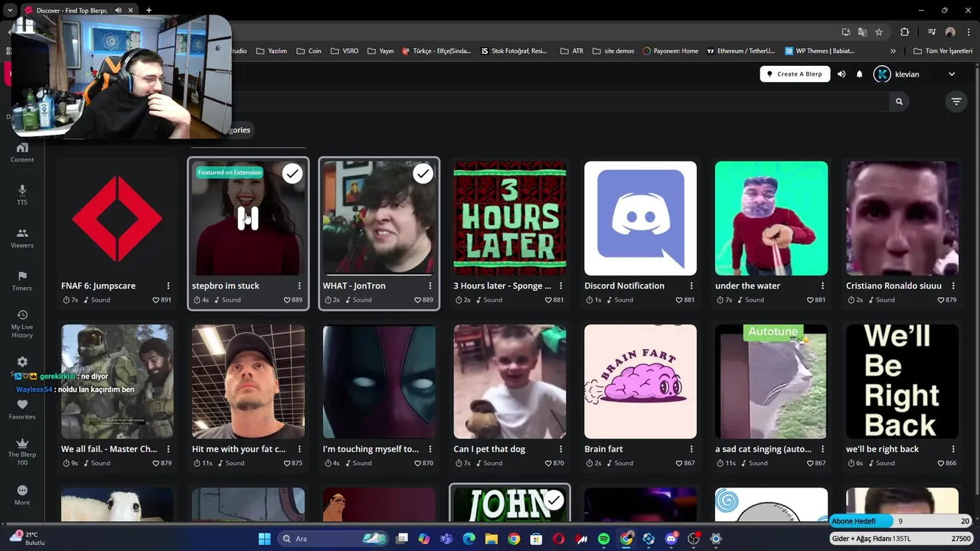Viewport: 980px width, 551px height.
Task: Uncheck the WHAT - JonTron checkmark
Action: (423, 174)
